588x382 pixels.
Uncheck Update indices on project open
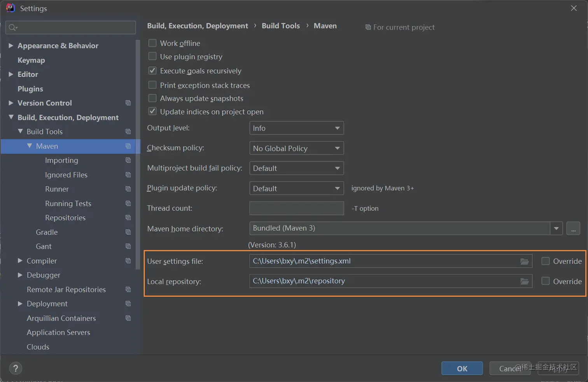152,111
